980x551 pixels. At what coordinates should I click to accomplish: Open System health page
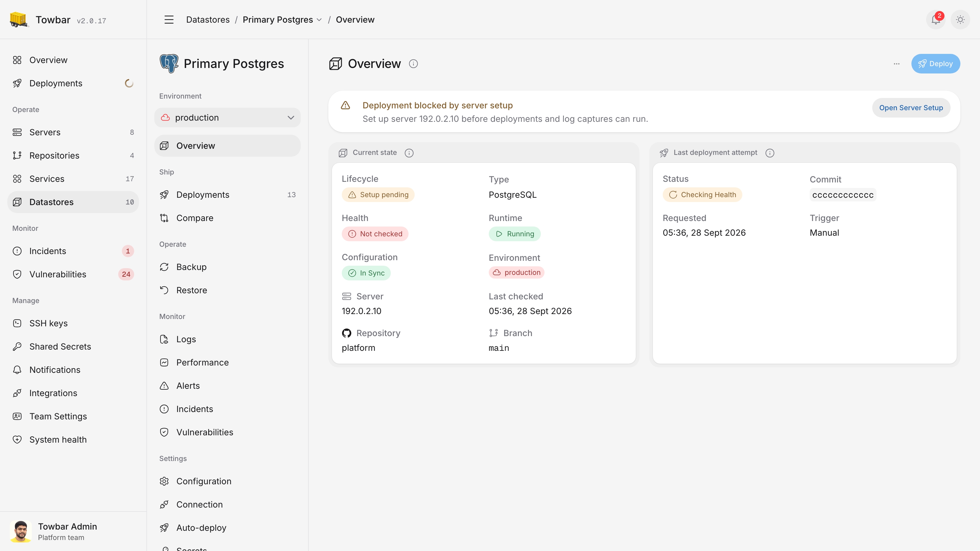(x=73, y=440)
